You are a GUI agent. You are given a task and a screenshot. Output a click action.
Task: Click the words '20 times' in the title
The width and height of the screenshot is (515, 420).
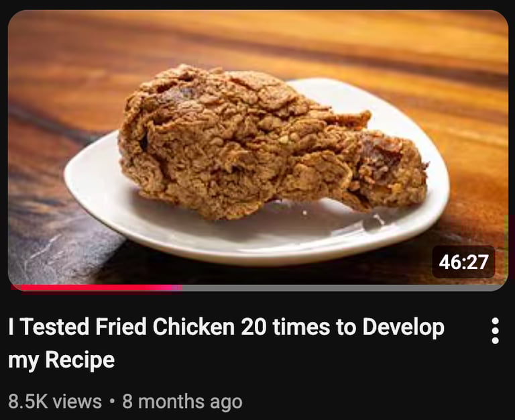(x=286, y=327)
